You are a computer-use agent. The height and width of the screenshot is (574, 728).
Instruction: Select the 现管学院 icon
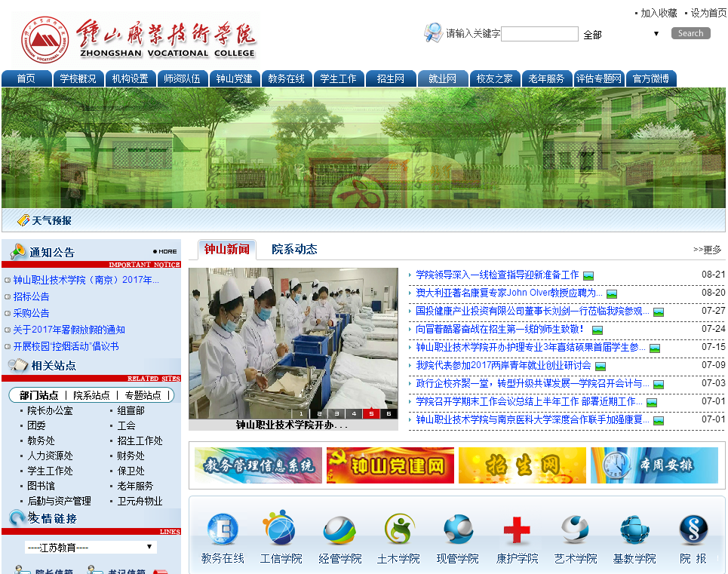click(458, 529)
